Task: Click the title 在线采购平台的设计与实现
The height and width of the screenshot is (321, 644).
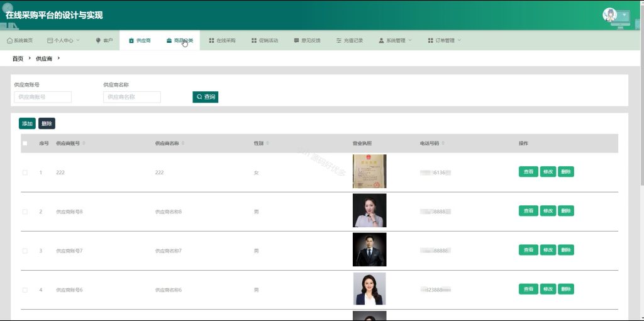Action: tap(54, 15)
